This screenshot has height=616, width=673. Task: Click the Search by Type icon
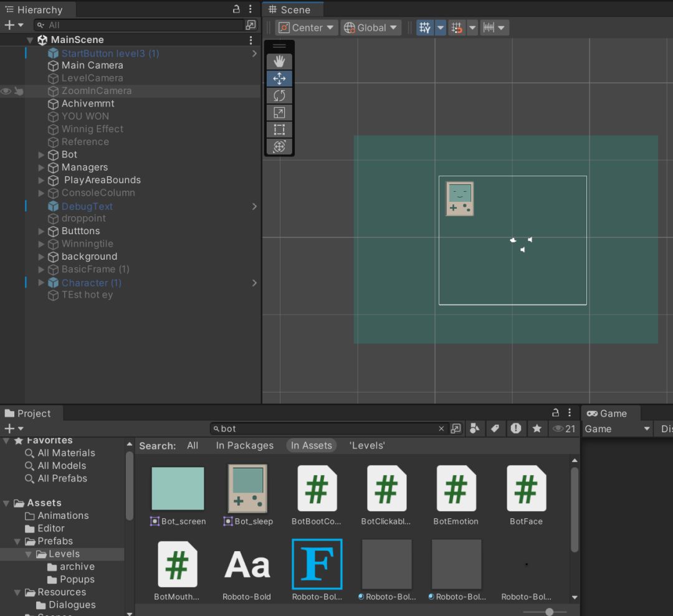(475, 429)
